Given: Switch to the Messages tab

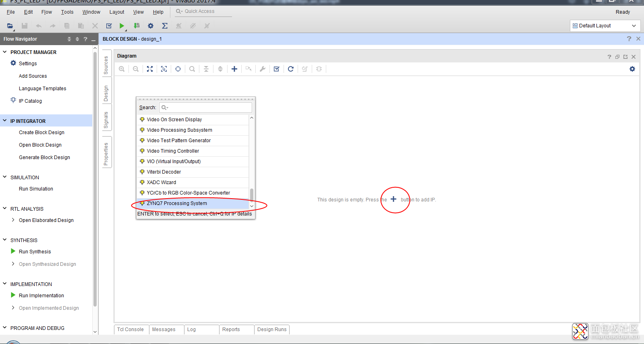Looking at the screenshot, I should tap(166, 329).
